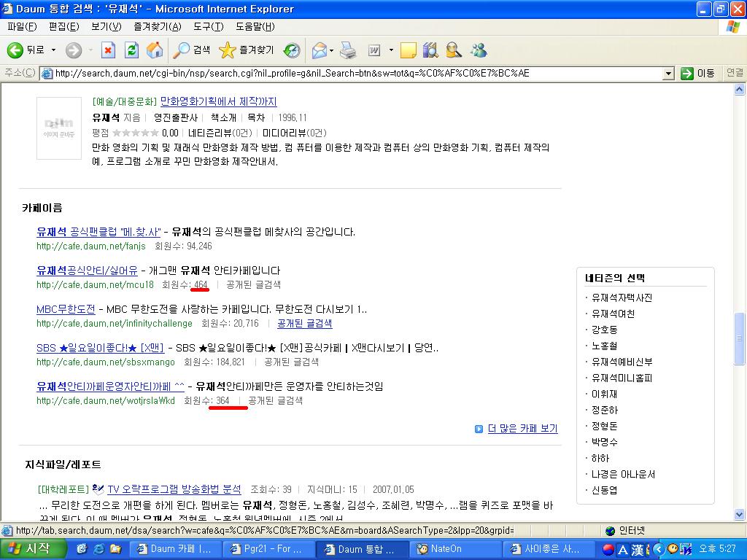Click the yellow note icon in toolbar

coord(409,50)
